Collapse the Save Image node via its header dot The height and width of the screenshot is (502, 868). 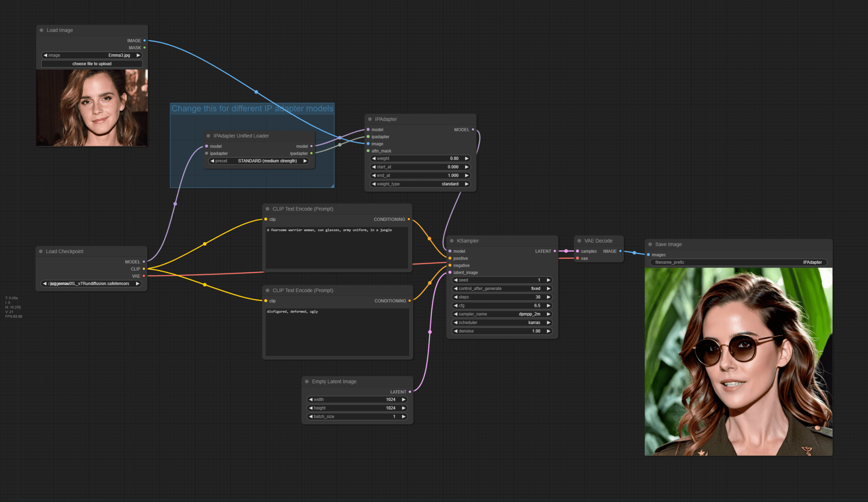(x=650, y=244)
